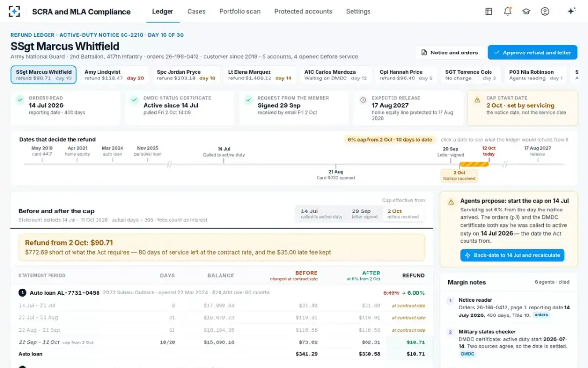
Task: Click the Auto loan total $341.29
Action: (x=306, y=354)
